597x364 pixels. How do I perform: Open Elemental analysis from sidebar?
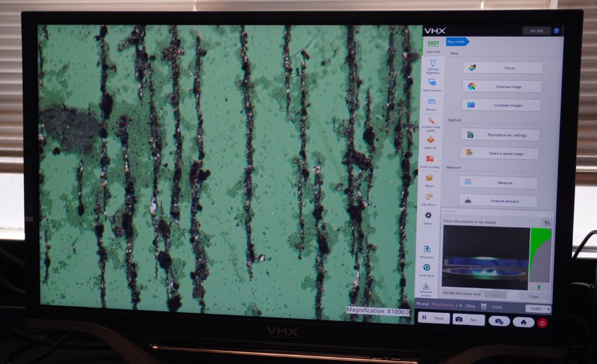pyautogui.click(x=426, y=288)
